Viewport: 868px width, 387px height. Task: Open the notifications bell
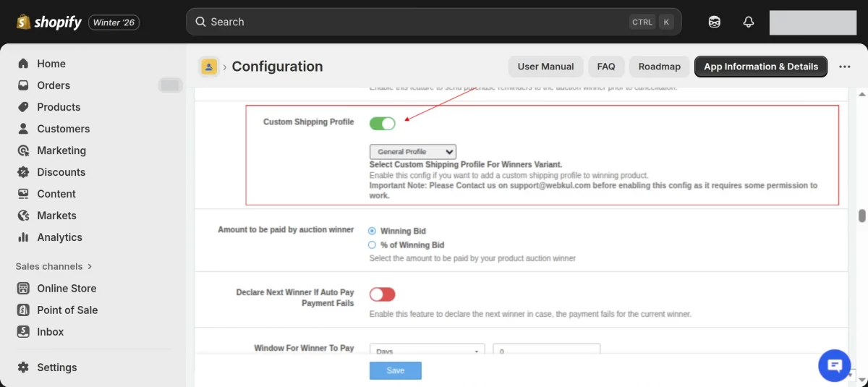coord(749,22)
